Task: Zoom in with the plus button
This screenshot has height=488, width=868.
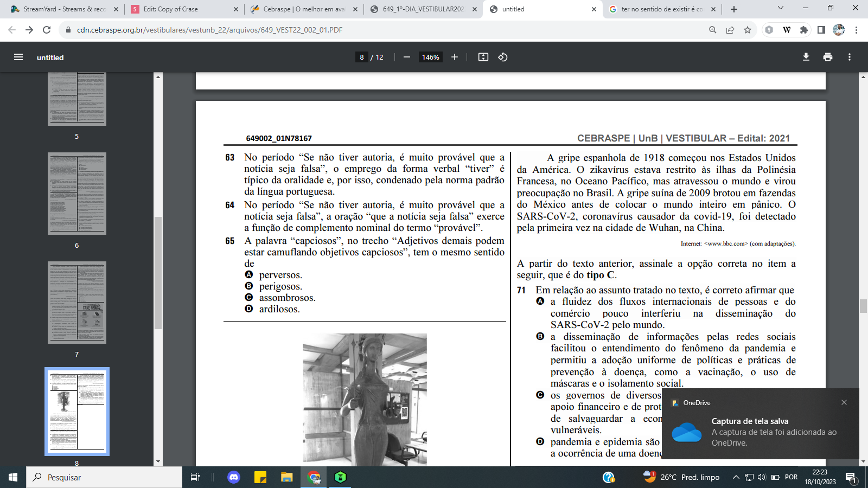Action: point(455,57)
